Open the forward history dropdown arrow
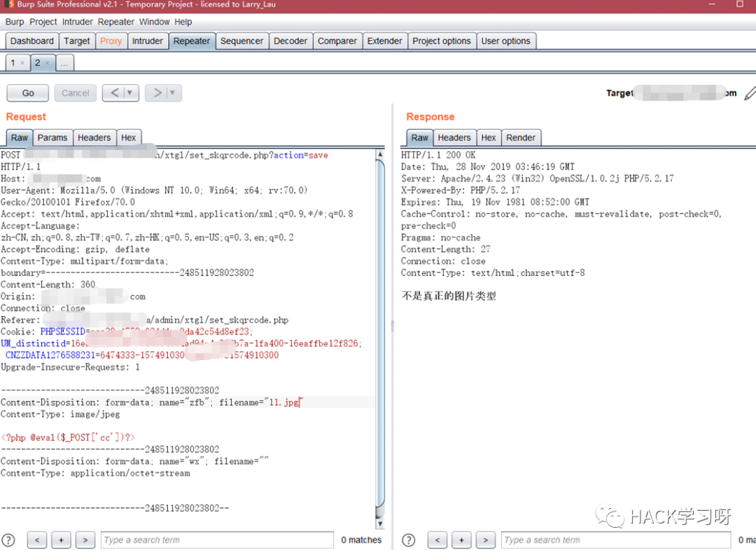The width and height of the screenshot is (756, 550). tap(173, 92)
